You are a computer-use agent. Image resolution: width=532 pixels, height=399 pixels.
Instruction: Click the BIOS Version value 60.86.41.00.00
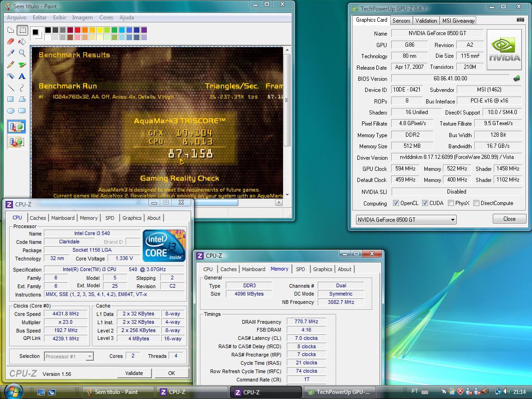click(x=450, y=79)
